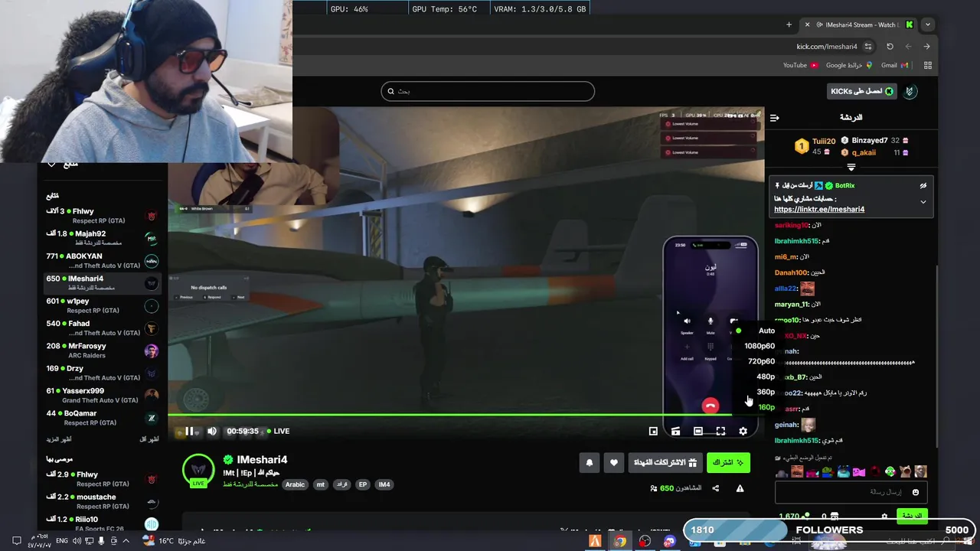Hide the pinned BotRix message
This screenshot has width=980, height=551.
pos(923,186)
